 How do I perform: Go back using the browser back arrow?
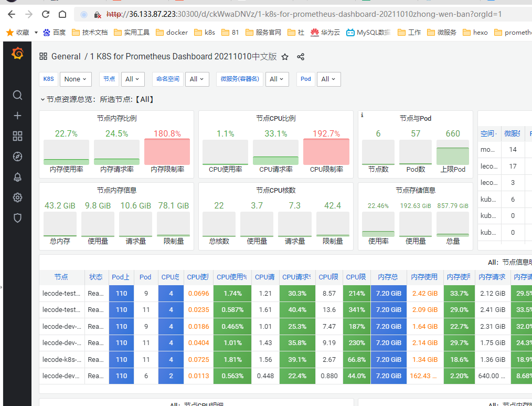(x=12, y=14)
